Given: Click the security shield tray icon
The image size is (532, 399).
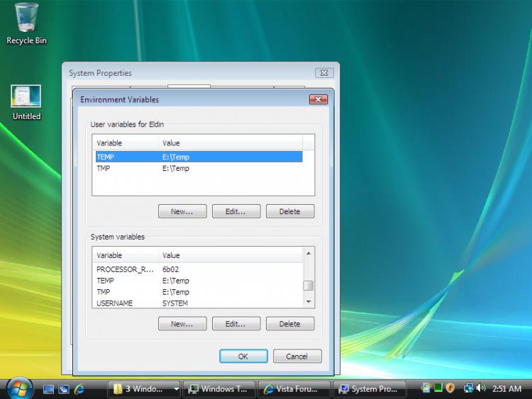Looking at the screenshot, I should click(450, 388).
